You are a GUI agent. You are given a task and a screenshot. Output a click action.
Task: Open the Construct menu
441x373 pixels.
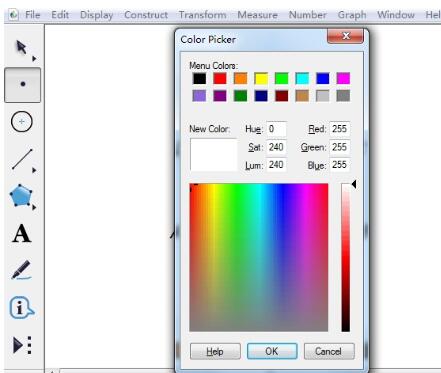pos(146,15)
